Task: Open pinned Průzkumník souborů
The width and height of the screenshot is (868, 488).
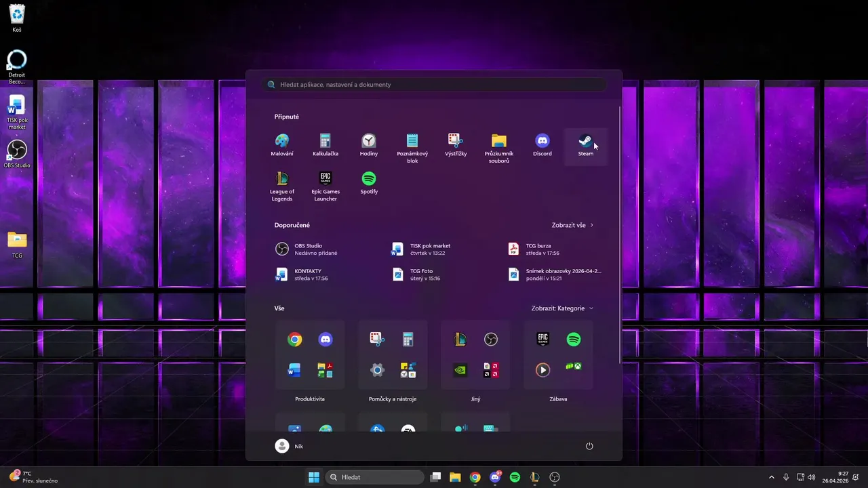Action: (x=499, y=148)
